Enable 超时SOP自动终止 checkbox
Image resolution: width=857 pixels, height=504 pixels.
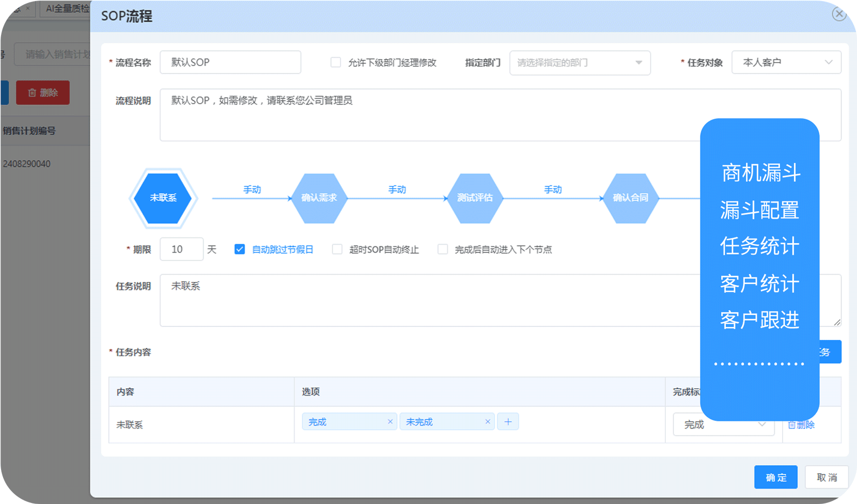click(x=337, y=249)
